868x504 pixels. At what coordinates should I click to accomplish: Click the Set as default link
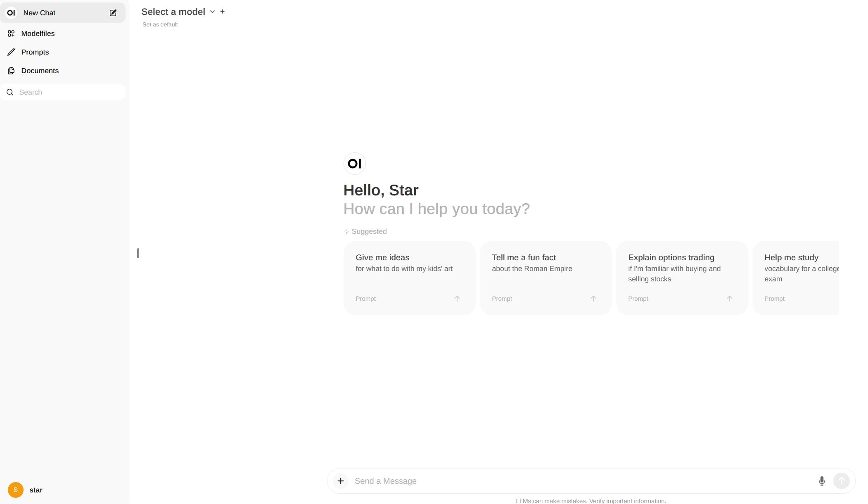tap(160, 24)
